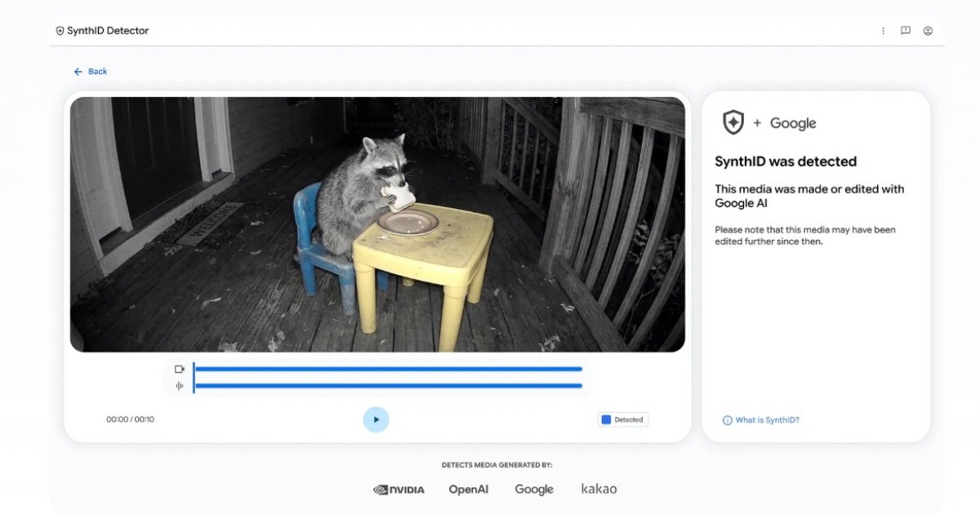Click the Detected legend label
The image size is (980, 514).
coord(629,420)
